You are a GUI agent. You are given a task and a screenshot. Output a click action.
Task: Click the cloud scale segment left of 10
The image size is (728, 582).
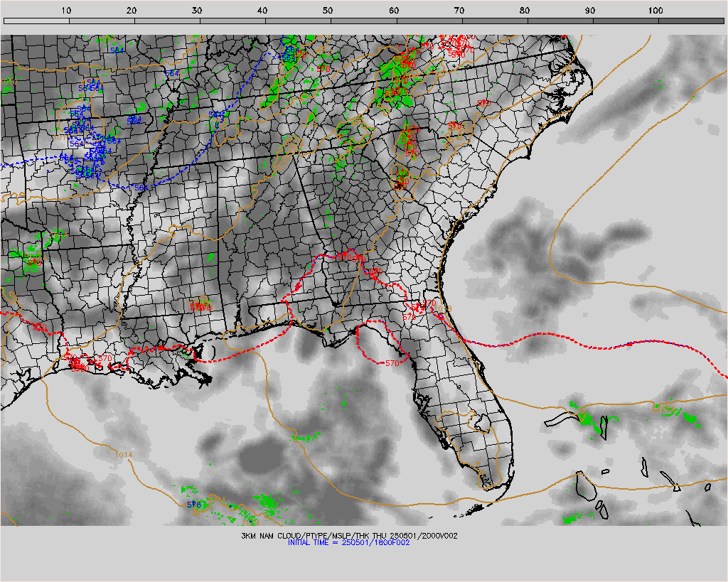pos(37,21)
